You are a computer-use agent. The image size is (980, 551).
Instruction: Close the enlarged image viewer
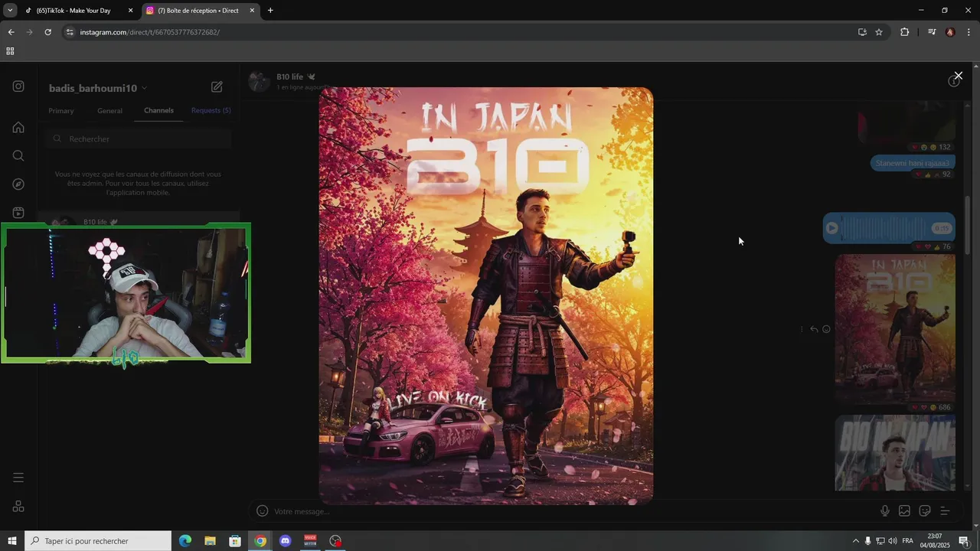click(x=958, y=76)
